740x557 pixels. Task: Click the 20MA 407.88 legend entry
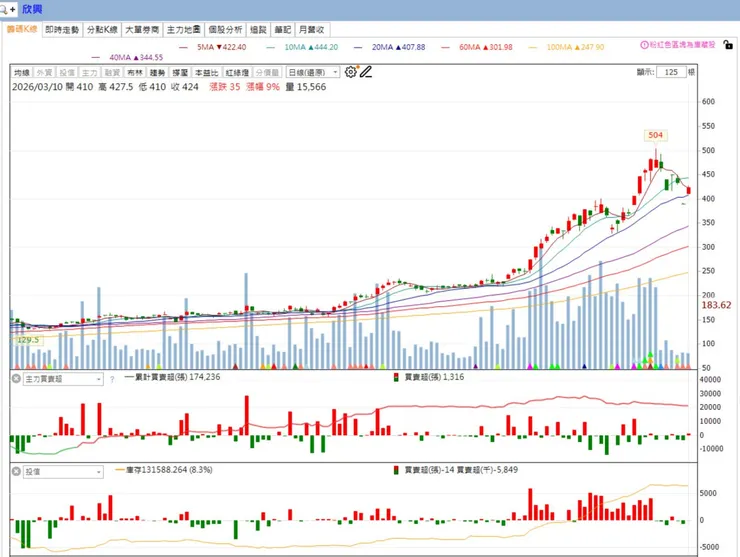click(389, 47)
